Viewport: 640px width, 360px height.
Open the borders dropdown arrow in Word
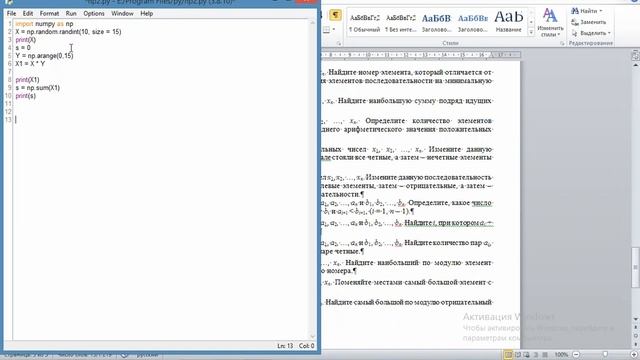coord(334,29)
